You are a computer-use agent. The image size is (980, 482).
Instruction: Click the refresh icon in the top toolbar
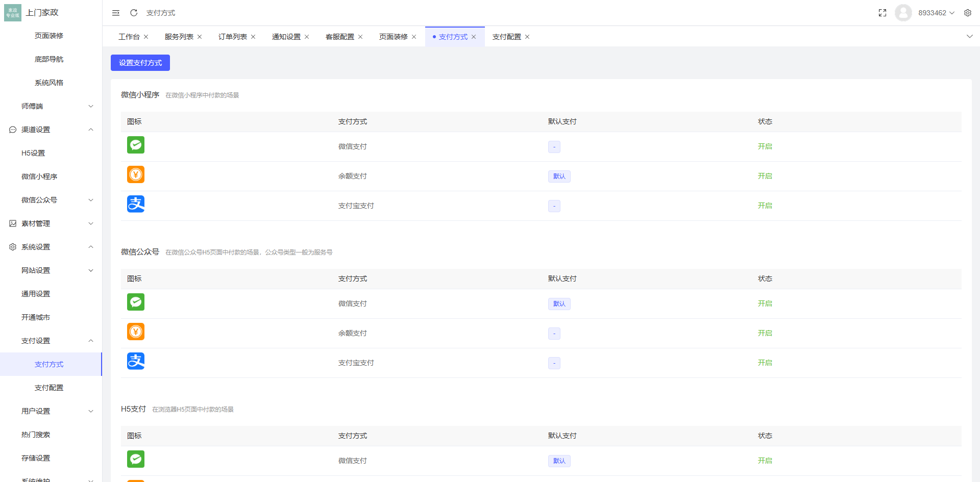coord(134,13)
